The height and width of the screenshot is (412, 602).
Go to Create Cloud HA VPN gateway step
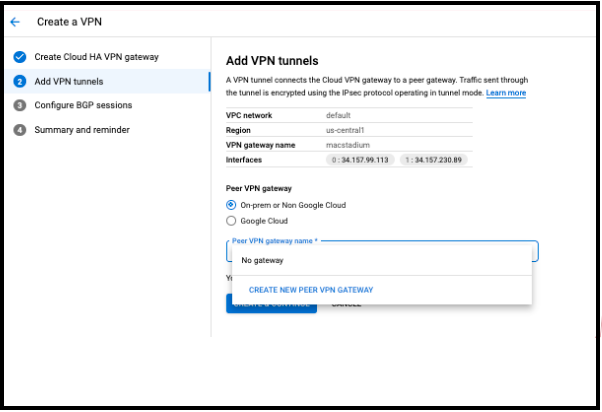(x=96, y=57)
